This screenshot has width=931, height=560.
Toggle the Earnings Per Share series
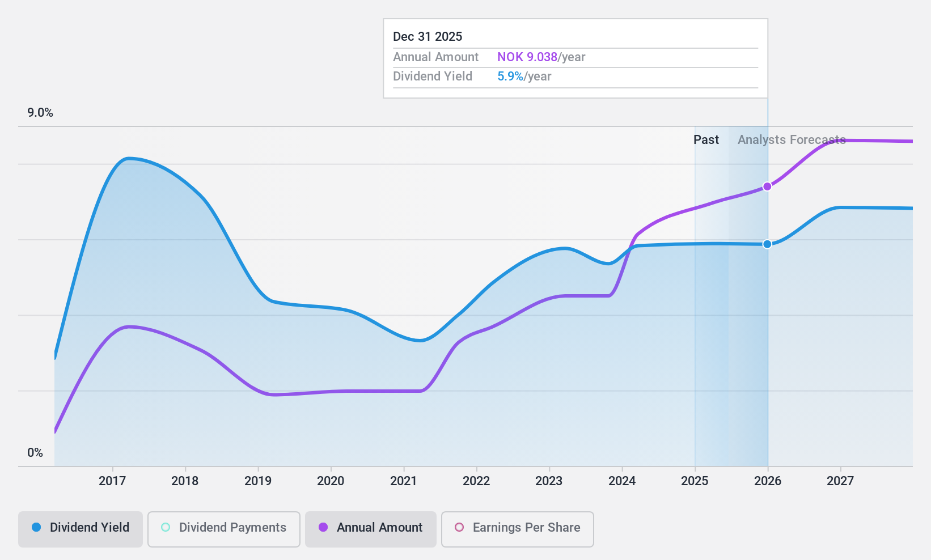518,529
